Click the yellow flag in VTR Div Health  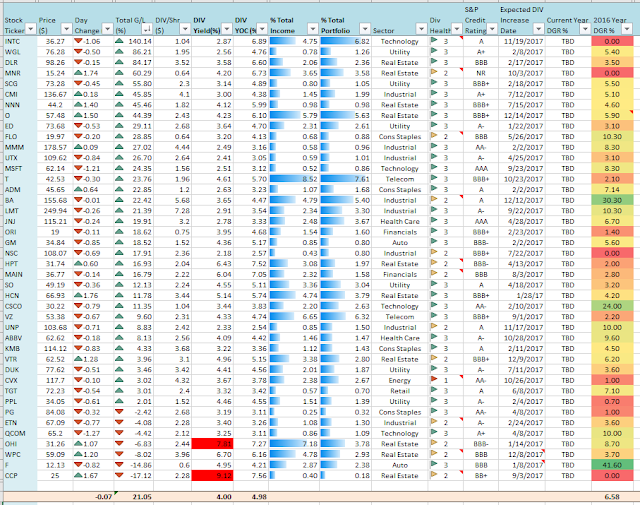point(433,358)
